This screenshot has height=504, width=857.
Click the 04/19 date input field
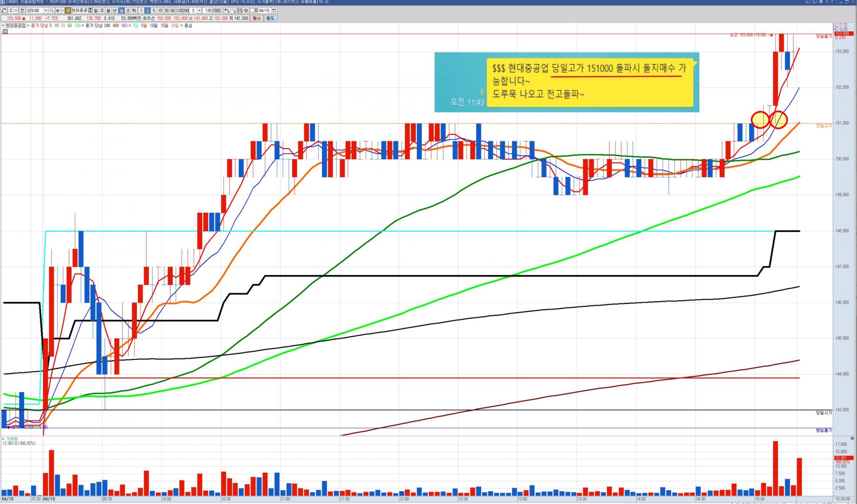coord(264,11)
